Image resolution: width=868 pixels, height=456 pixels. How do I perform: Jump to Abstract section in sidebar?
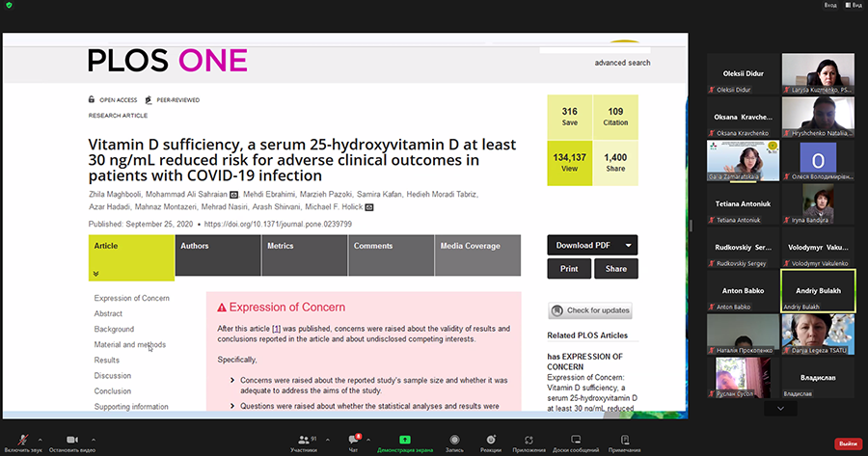(x=108, y=313)
